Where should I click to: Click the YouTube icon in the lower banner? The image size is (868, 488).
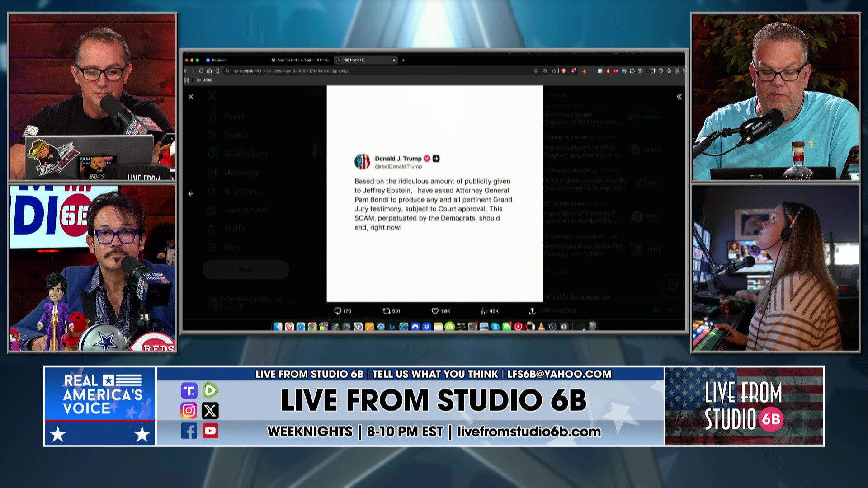click(210, 431)
